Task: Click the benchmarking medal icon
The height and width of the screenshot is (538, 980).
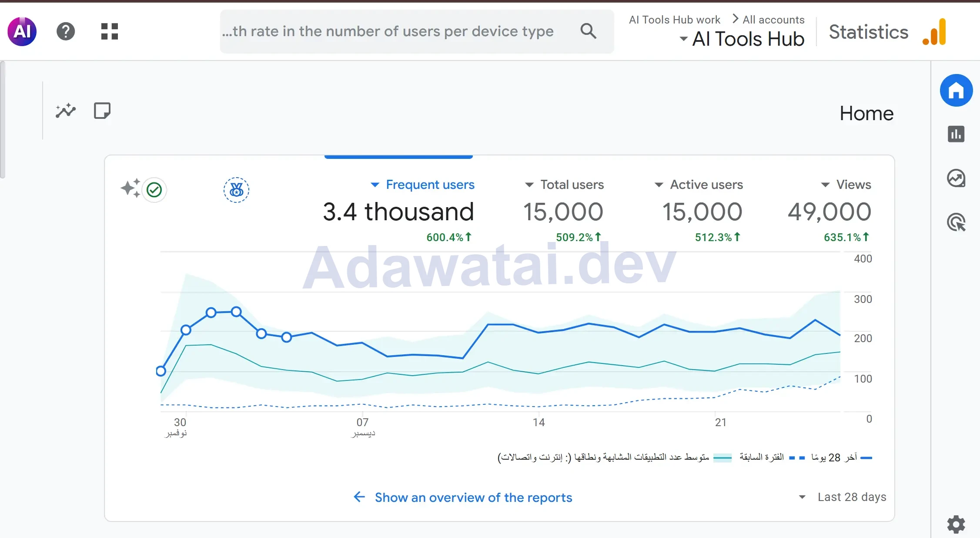Action: [236, 190]
